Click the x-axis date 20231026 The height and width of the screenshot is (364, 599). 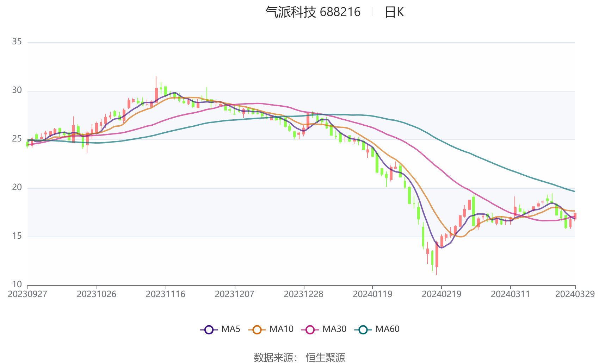(x=97, y=294)
